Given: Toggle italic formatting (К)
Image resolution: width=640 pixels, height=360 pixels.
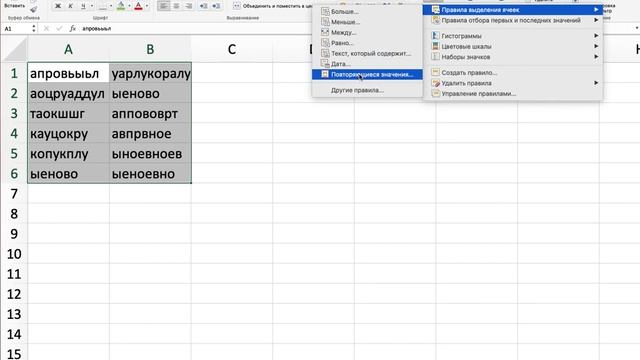Looking at the screenshot, I should [71, 6].
